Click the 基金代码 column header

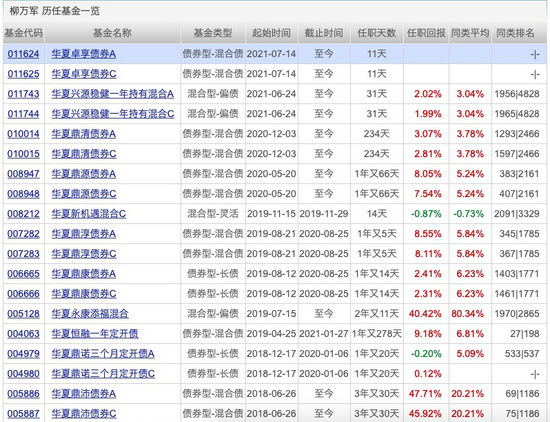point(24,33)
